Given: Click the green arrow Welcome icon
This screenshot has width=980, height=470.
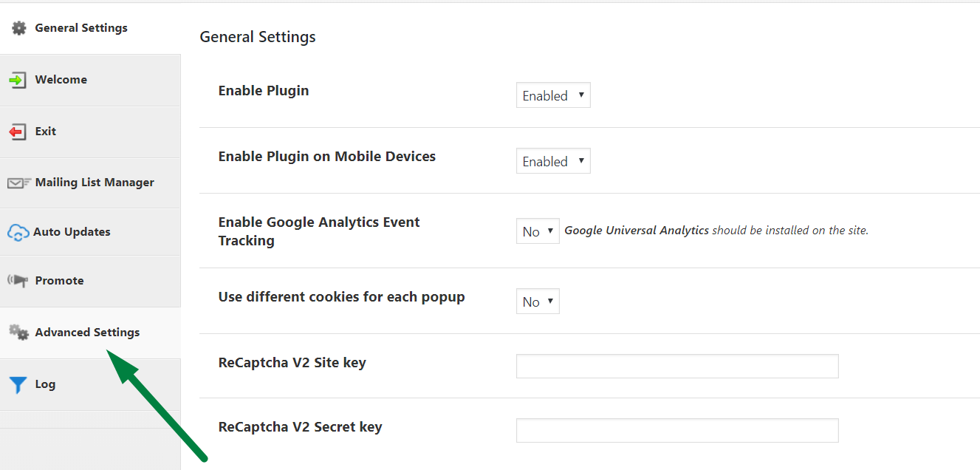Looking at the screenshot, I should pyautogui.click(x=18, y=80).
